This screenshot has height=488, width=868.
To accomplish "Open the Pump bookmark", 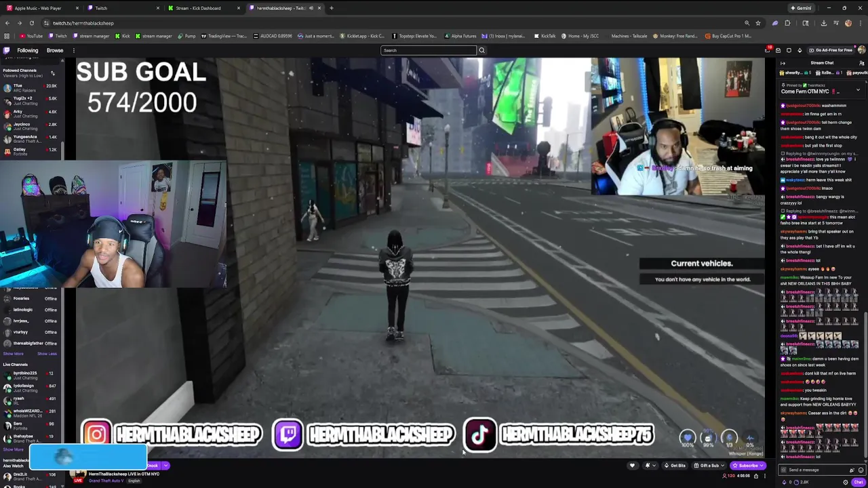I will click(x=186, y=36).
